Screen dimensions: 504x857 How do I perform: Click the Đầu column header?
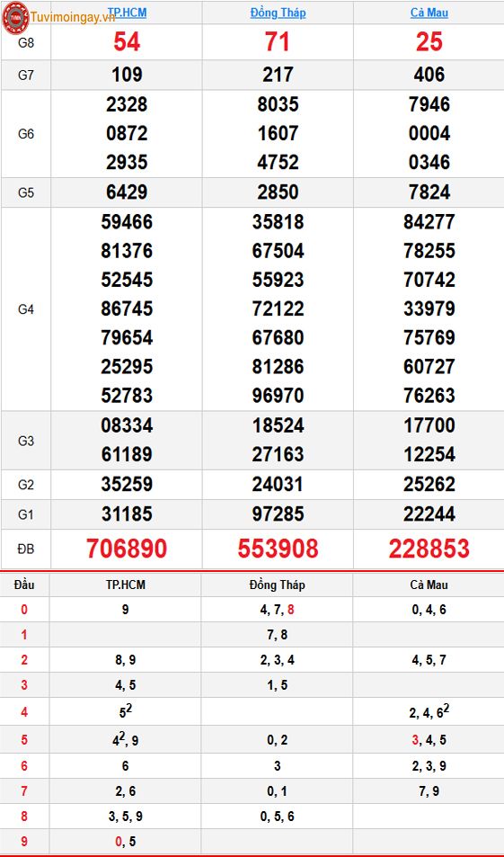tap(24, 585)
